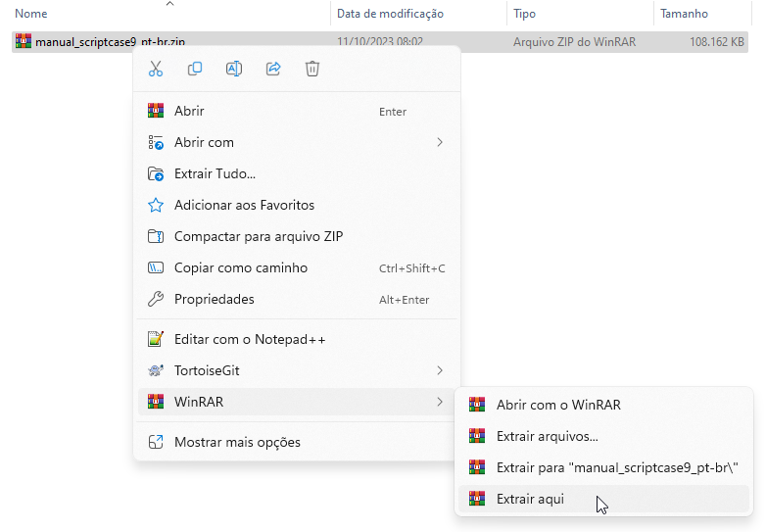Click the Cut scissors icon
Viewport: 766px width, 532px height.
tap(156, 69)
